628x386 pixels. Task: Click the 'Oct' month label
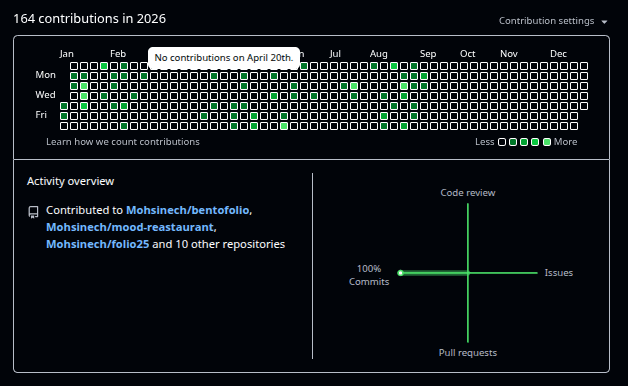(467, 54)
